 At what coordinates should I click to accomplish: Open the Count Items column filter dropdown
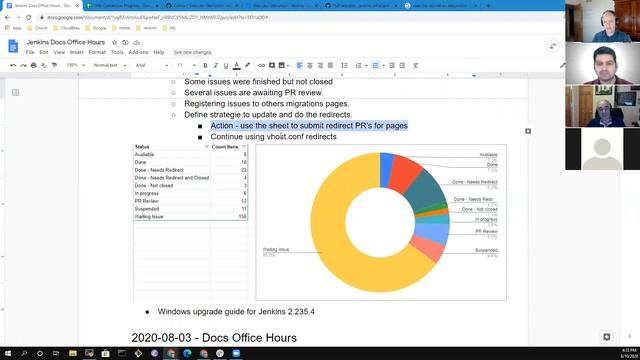[244, 147]
